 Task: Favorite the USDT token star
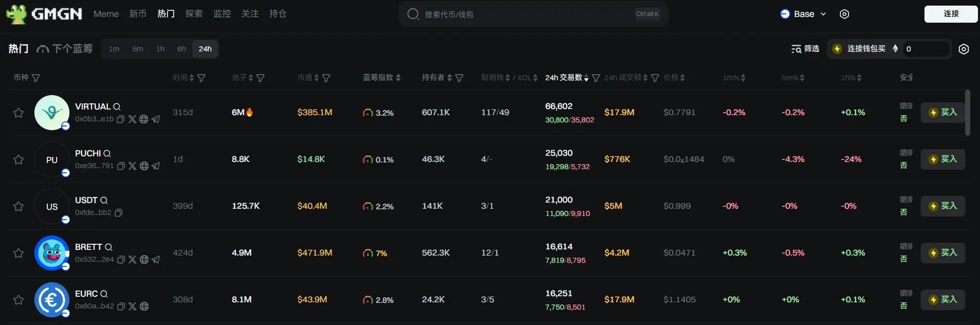pos(19,206)
